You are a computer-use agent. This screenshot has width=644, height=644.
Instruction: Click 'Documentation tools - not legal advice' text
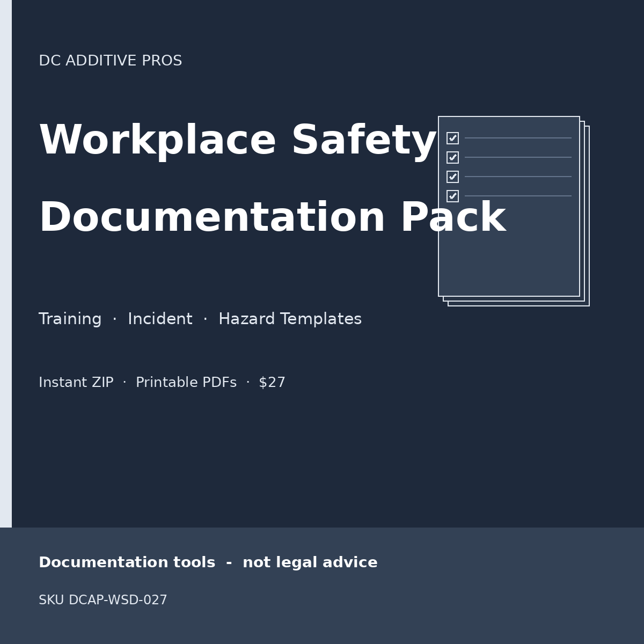(208, 563)
